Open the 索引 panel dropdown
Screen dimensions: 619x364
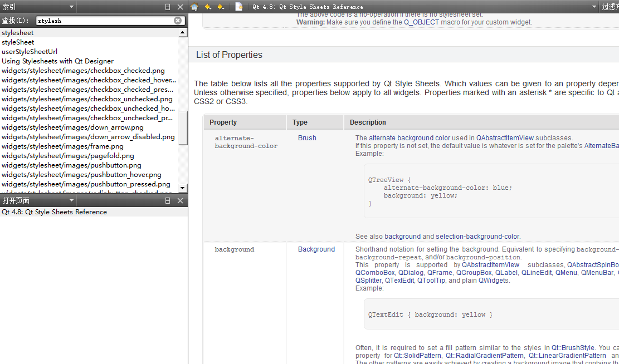click(71, 7)
